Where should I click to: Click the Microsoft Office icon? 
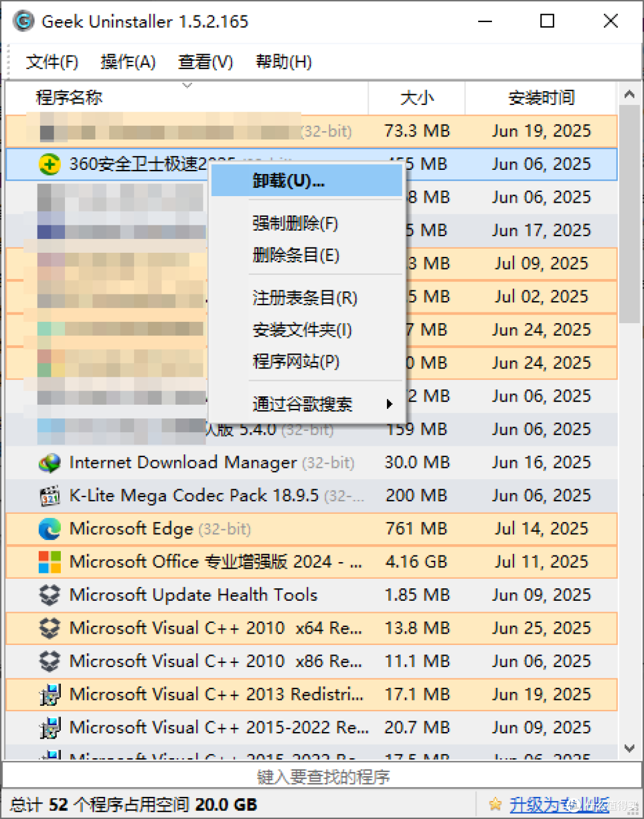pos(49,561)
